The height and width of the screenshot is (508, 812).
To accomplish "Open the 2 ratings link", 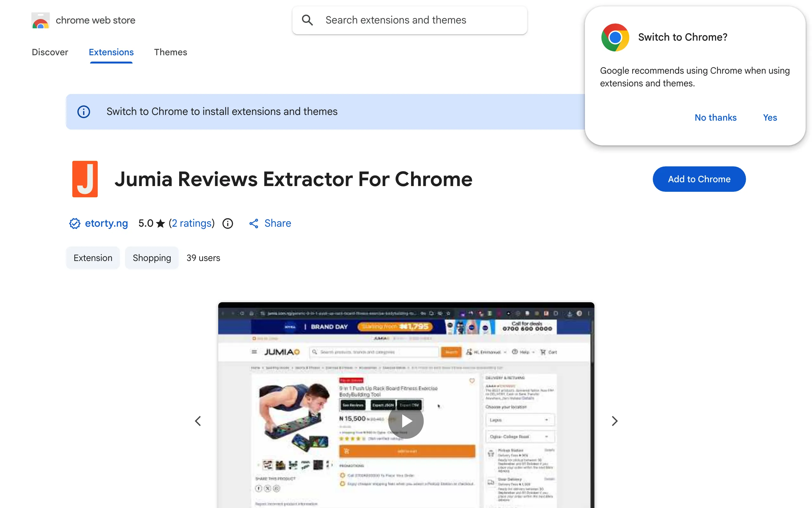I will click(x=192, y=224).
